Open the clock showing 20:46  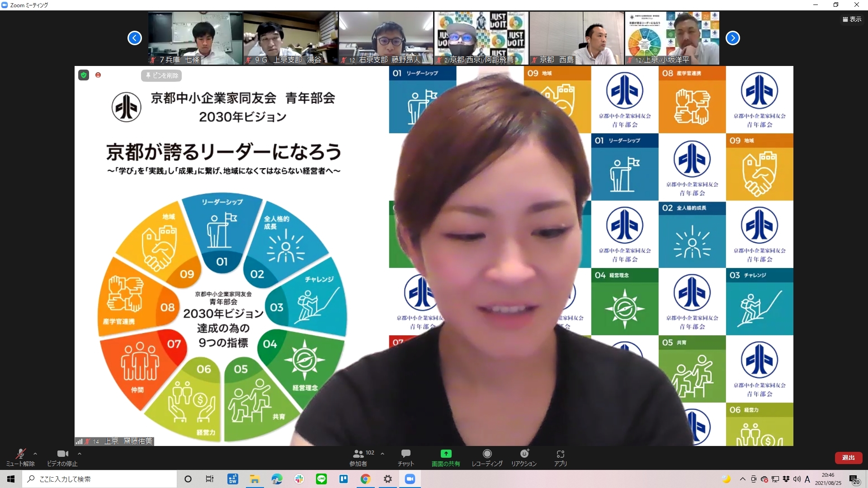828,479
